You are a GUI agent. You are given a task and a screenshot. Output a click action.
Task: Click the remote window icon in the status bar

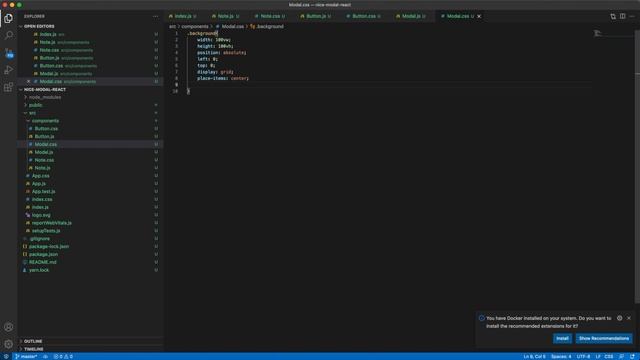pos(6,356)
